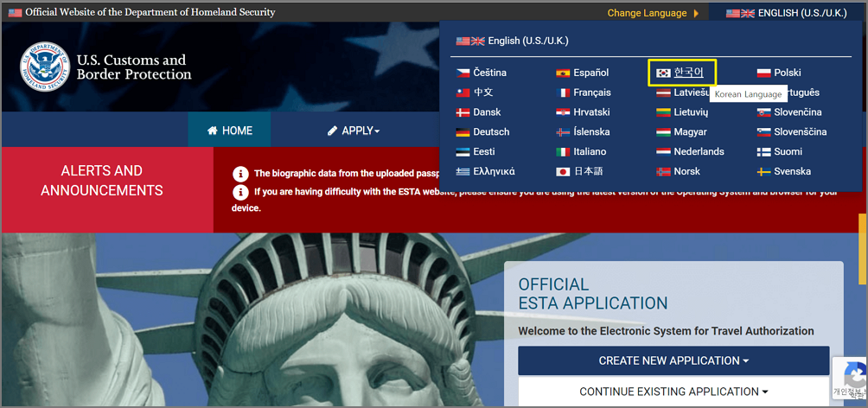
Task: Choose Svenska language
Action: click(793, 172)
